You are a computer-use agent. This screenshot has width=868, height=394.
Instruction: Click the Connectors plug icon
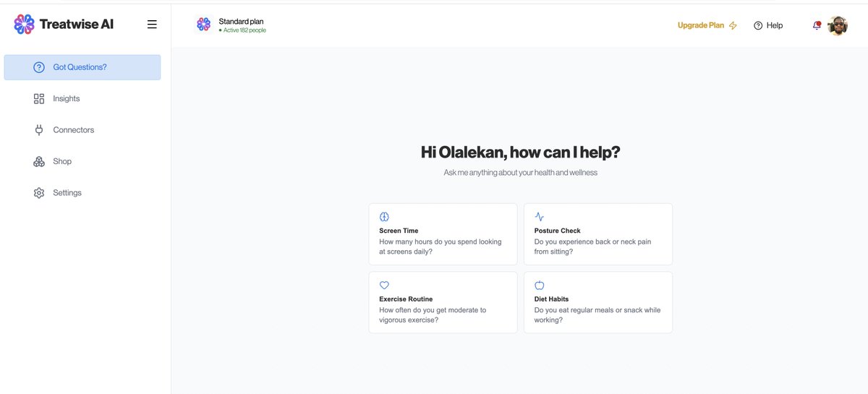[x=39, y=130]
